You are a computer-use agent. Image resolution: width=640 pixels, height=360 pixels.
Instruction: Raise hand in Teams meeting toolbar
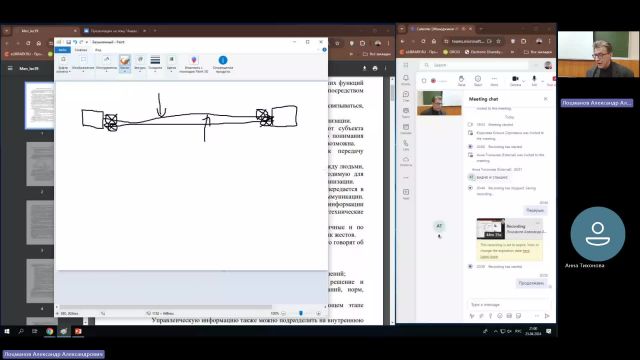461,80
